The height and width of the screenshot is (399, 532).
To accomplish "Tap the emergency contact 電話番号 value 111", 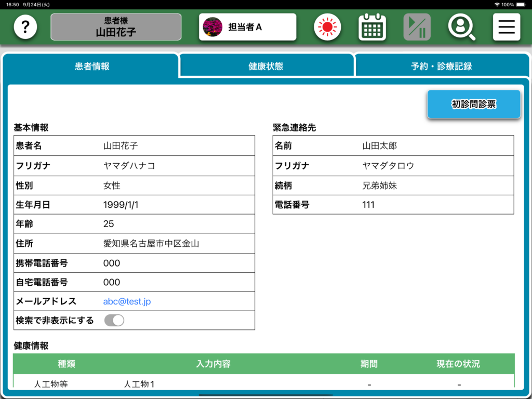I will 368,205.
